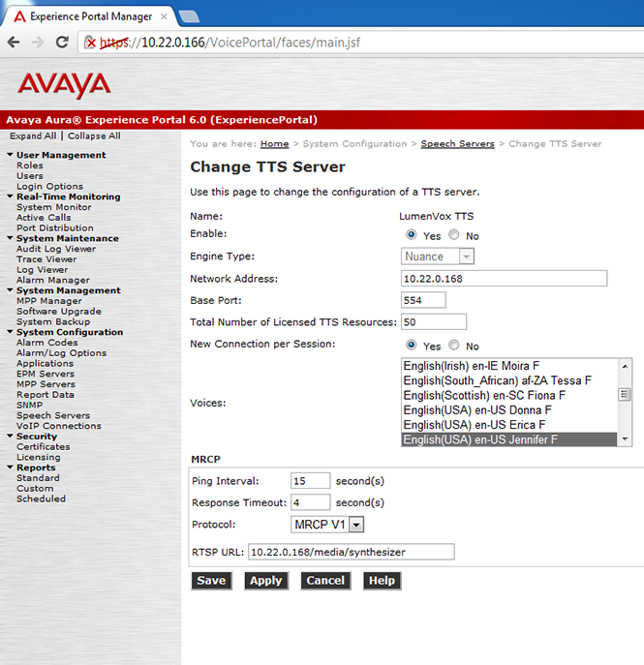The width and height of the screenshot is (644, 665).
Task: Collapse the System Configuration section
Action: coord(11,332)
